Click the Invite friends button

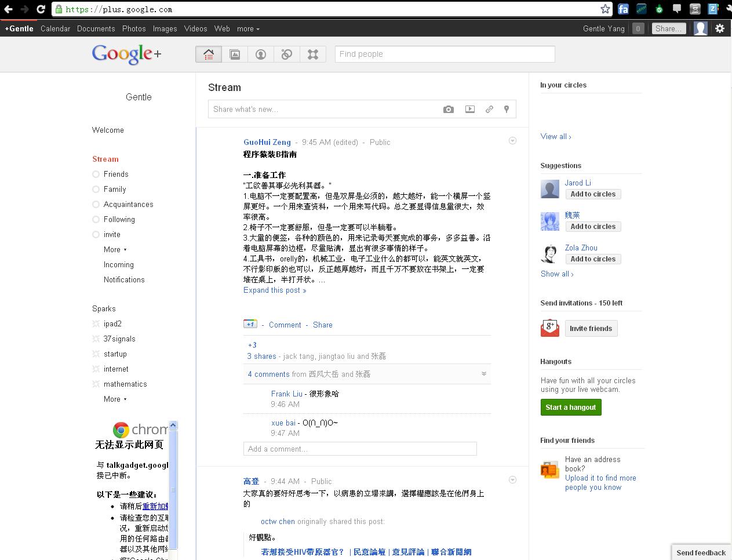point(591,328)
